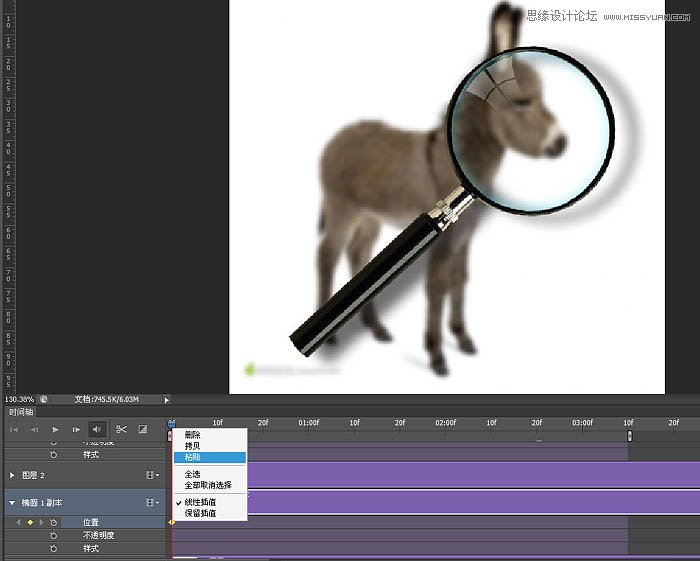Select the 椭圆 1 副本 layer name
The image size is (700, 561).
click(x=42, y=503)
